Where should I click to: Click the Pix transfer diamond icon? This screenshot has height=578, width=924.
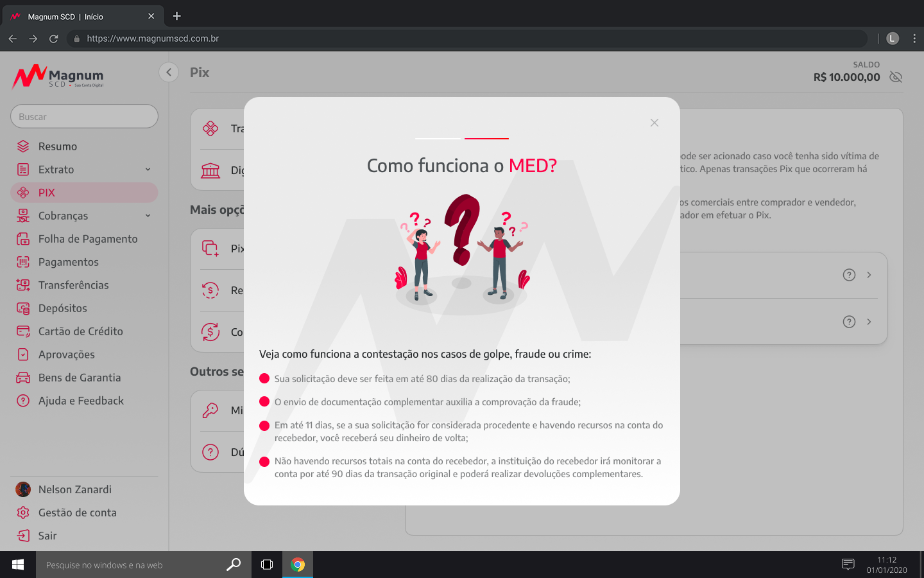[210, 128]
